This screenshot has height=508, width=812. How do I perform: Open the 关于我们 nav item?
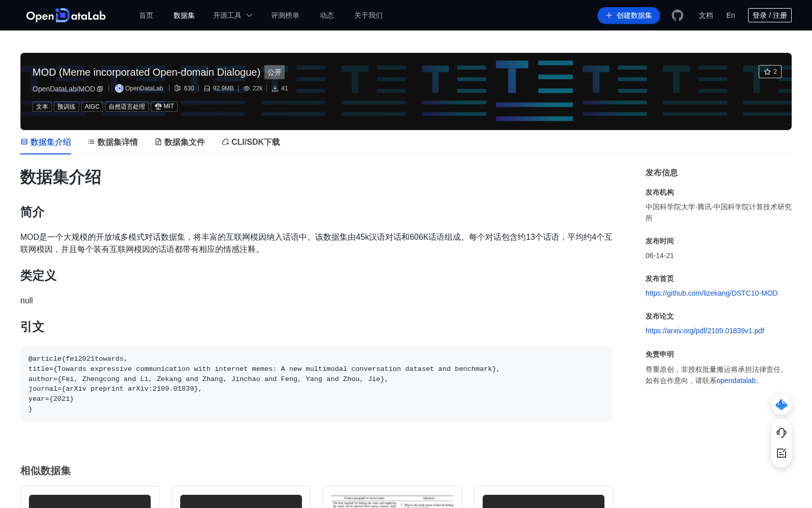point(368,15)
